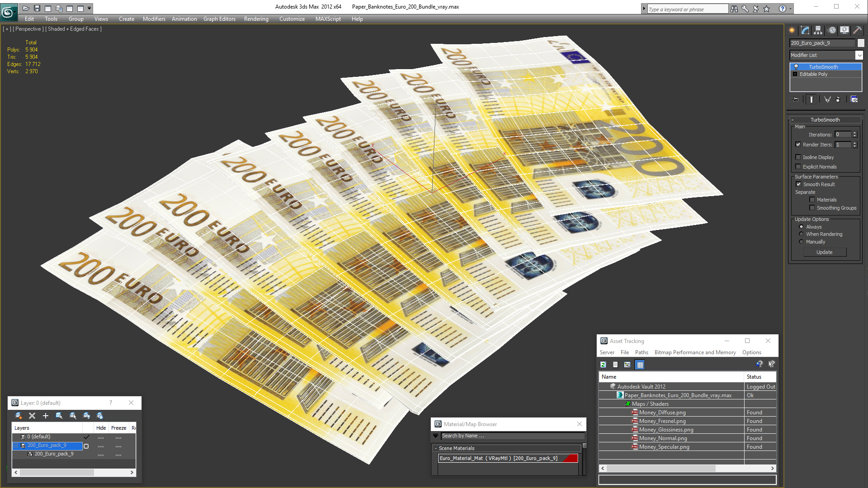
Task: Click tree view icon in Asset Tracking
Action: click(627, 365)
